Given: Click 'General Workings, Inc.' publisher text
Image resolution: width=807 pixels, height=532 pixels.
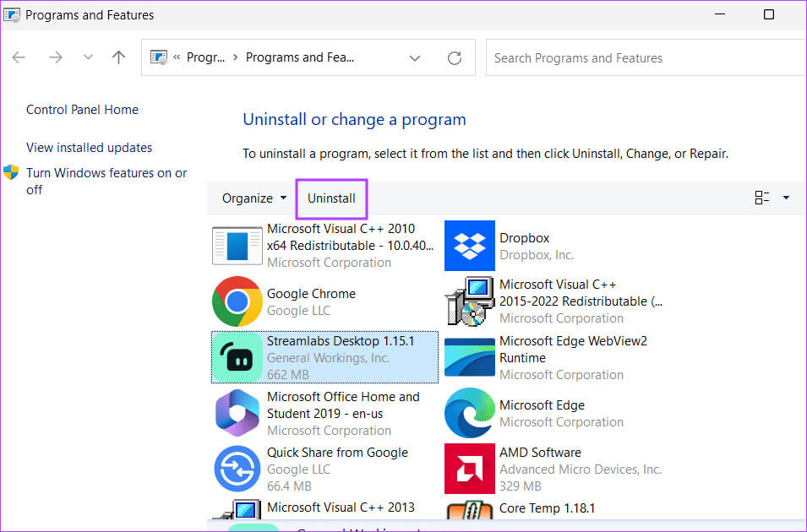Looking at the screenshot, I should [x=328, y=358].
